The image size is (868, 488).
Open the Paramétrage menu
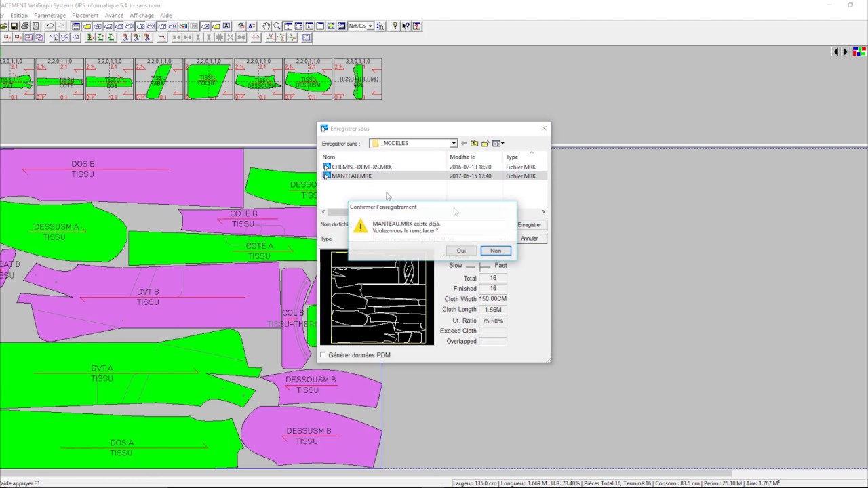pos(50,15)
